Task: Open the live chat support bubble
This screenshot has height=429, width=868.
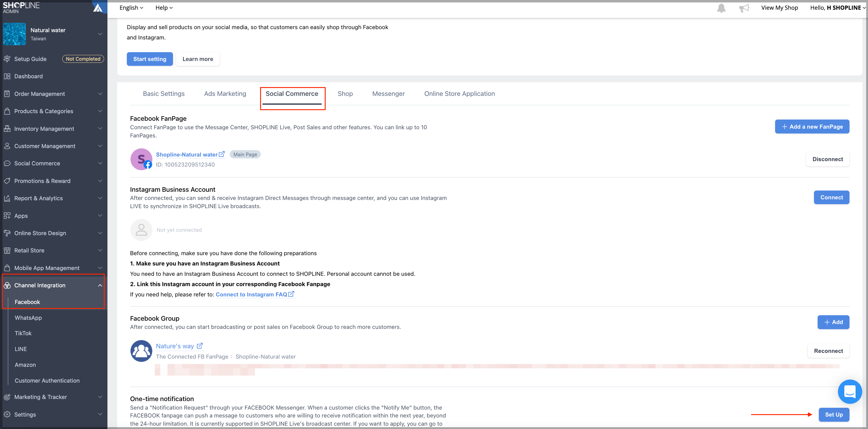Action: click(x=850, y=392)
